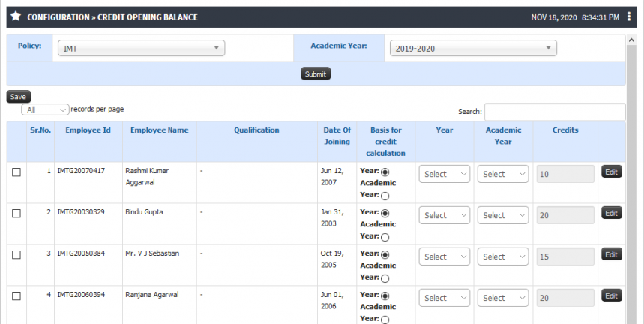644x324 pixels.
Task: Open the records per page dropdown
Action: 45,109
